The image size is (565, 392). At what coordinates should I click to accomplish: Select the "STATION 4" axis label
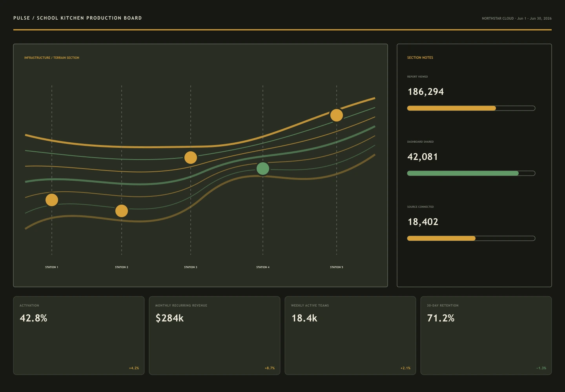tap(263, 267)
